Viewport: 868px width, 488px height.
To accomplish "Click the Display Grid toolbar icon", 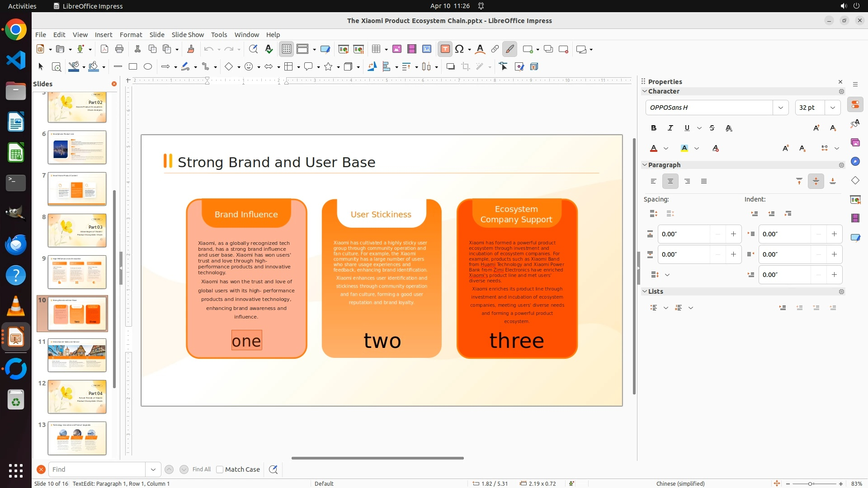I will [287, 49].
